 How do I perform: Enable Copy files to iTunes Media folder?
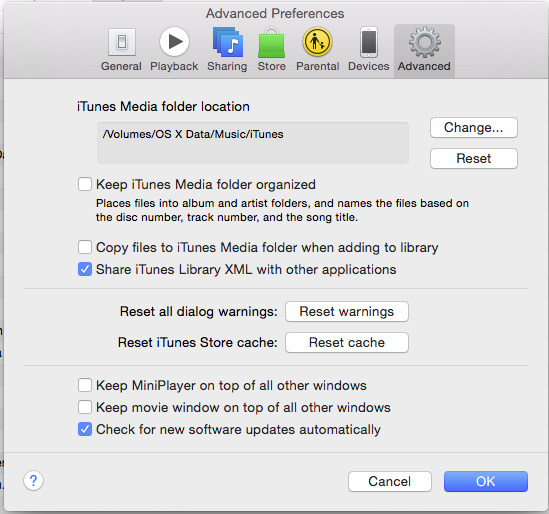pos(85,247)
